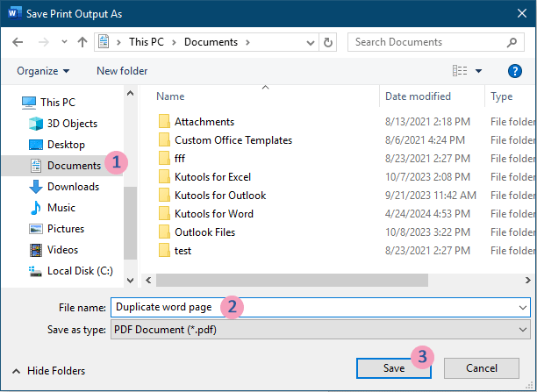This screenshot has width=537, height=392.
Task: Open Local Disk (C:) in sidebar
Action: pos(78,271)
